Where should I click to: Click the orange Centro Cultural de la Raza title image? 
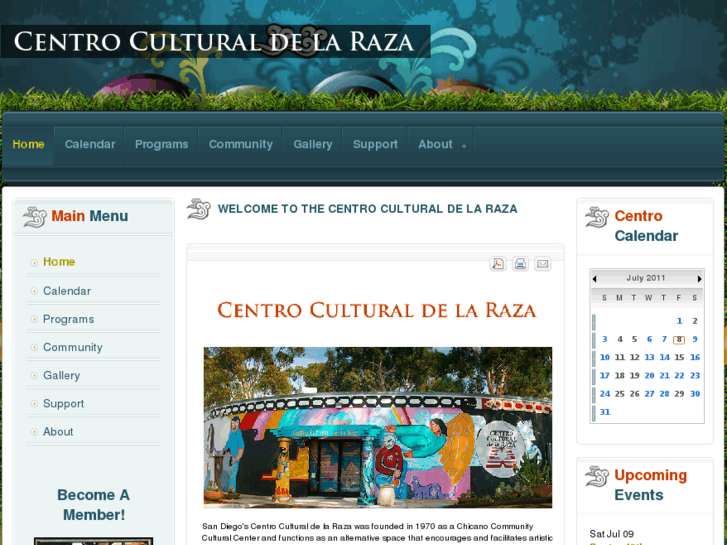376,310
